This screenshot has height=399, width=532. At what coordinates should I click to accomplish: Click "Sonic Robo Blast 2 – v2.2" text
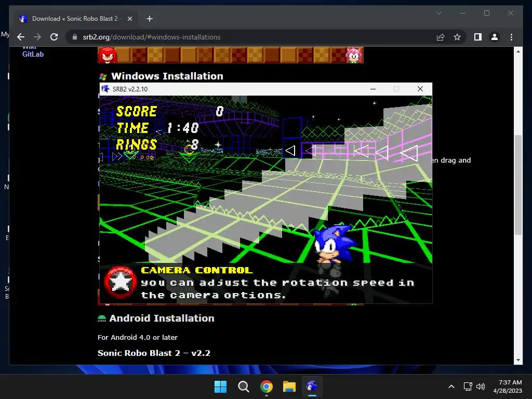click(x=154, y=353)
